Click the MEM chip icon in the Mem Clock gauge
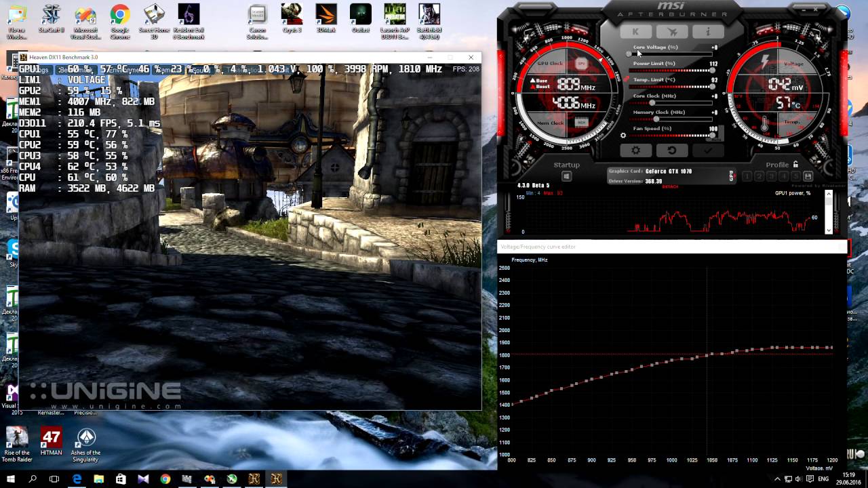868x488 pixels. [x=581, y=122]
